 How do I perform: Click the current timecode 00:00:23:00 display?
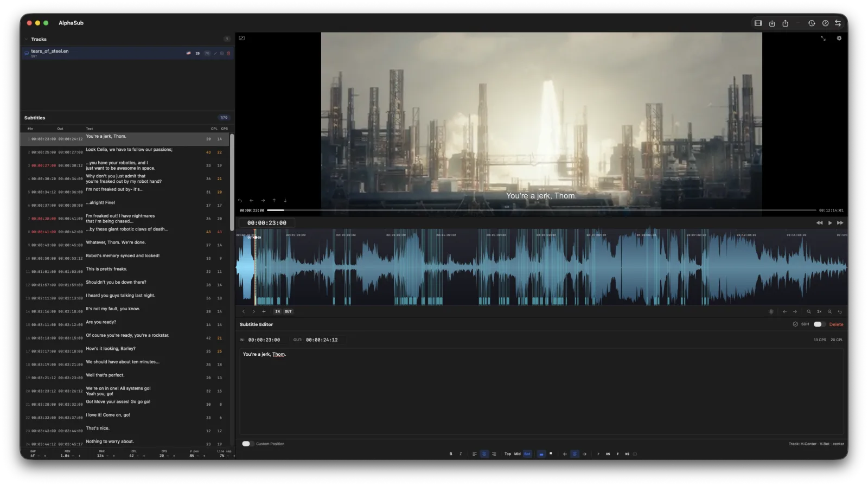[267, 223]
